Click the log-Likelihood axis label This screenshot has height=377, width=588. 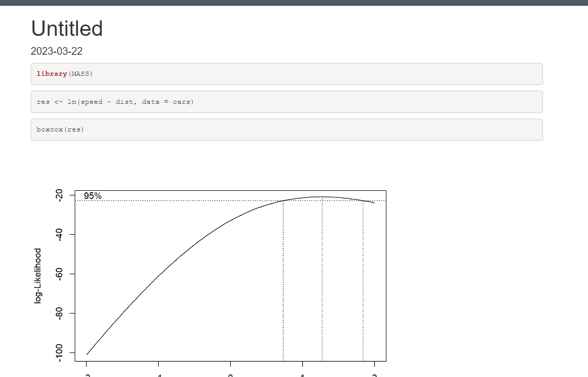coord(37,276)
